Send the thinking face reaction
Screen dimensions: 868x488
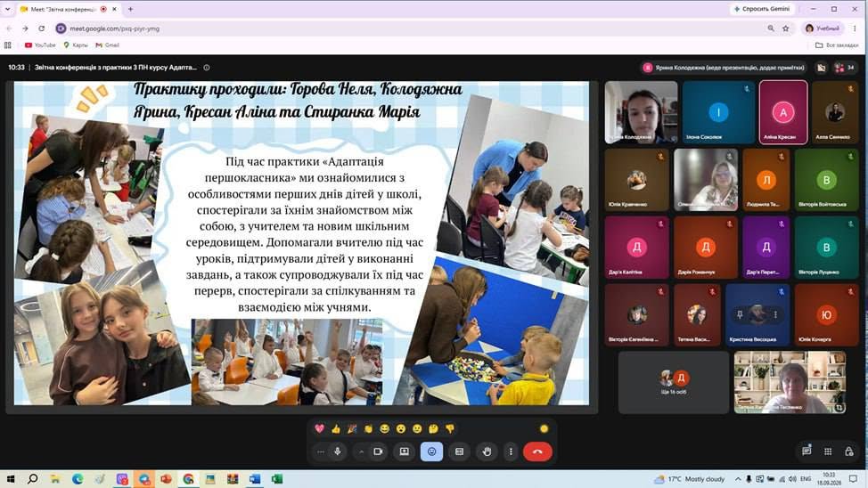click(433, 429)
